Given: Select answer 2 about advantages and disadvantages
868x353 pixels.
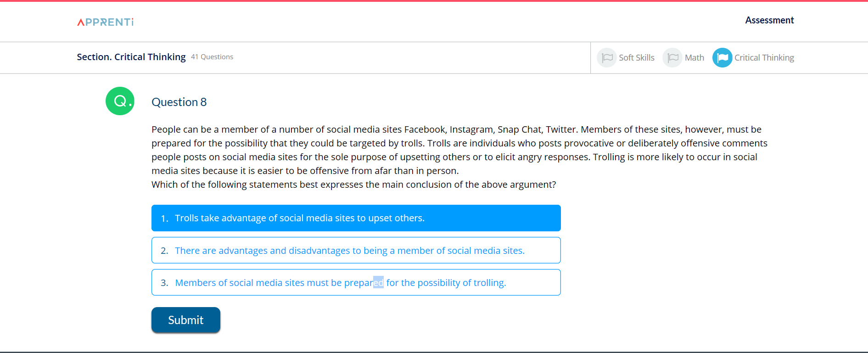Looking at the screenshot, I should click(356, 250).
